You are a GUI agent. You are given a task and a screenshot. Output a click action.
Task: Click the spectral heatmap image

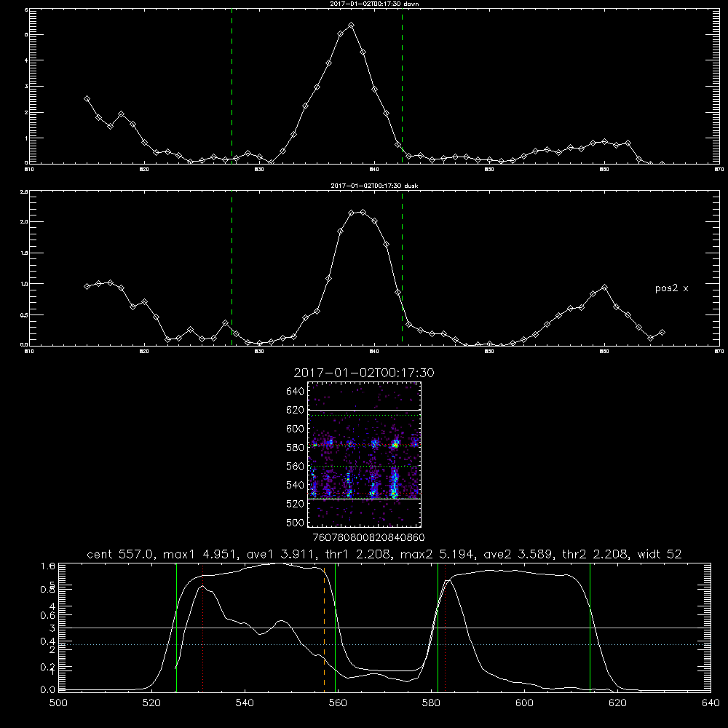pyautogui.click(x=365, y=454)
